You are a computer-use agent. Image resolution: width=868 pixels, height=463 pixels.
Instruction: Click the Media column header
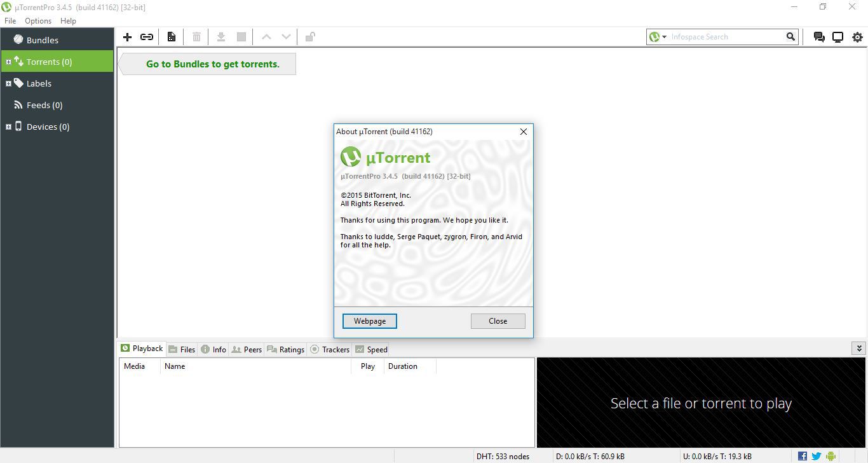coord(139,366)
